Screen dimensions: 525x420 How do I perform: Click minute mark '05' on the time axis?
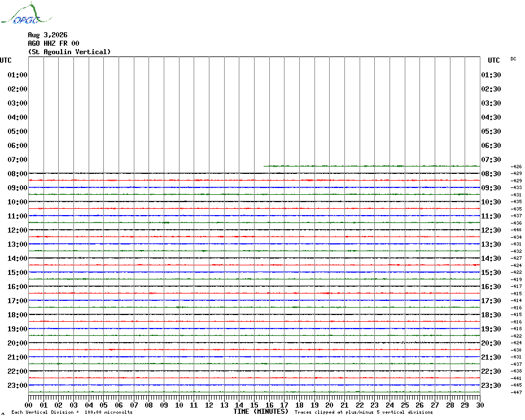click(x=104, y=405)
